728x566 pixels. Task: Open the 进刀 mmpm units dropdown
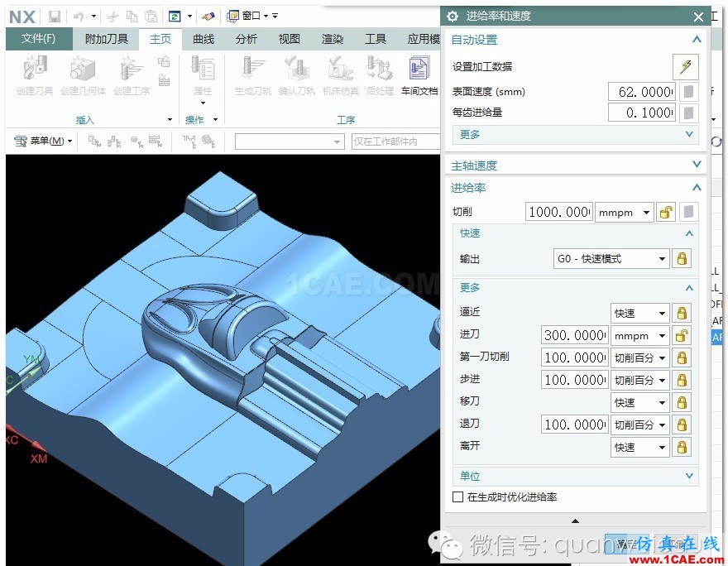(x=639, y=335)
